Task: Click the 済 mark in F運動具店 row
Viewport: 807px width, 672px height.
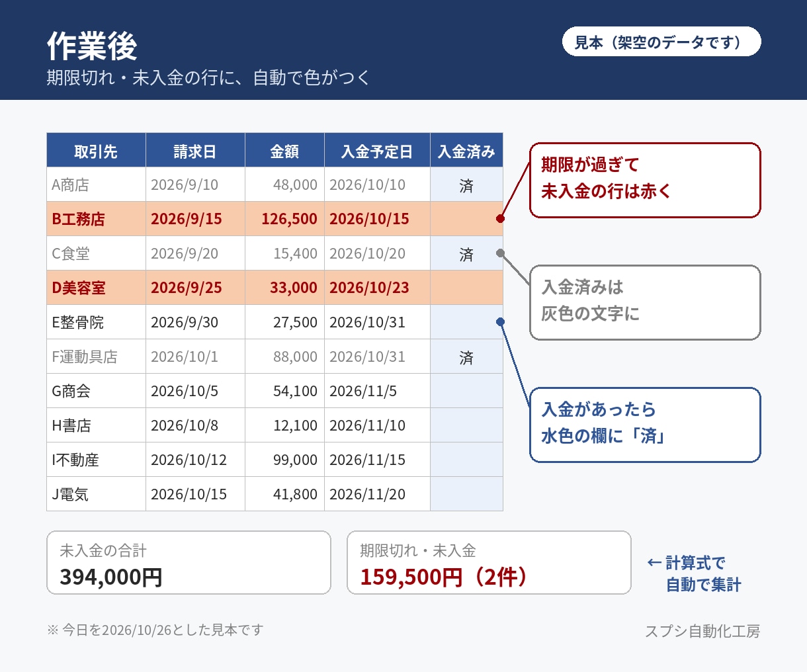Action: tap(466, 358)
